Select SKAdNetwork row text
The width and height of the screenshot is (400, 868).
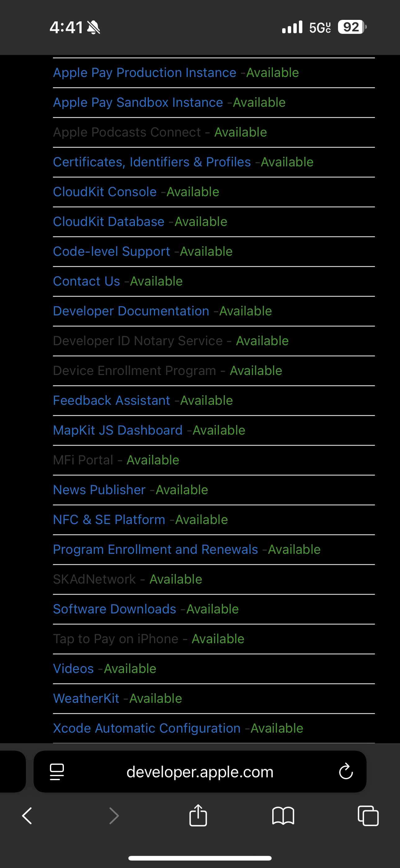tap(95, 579)
